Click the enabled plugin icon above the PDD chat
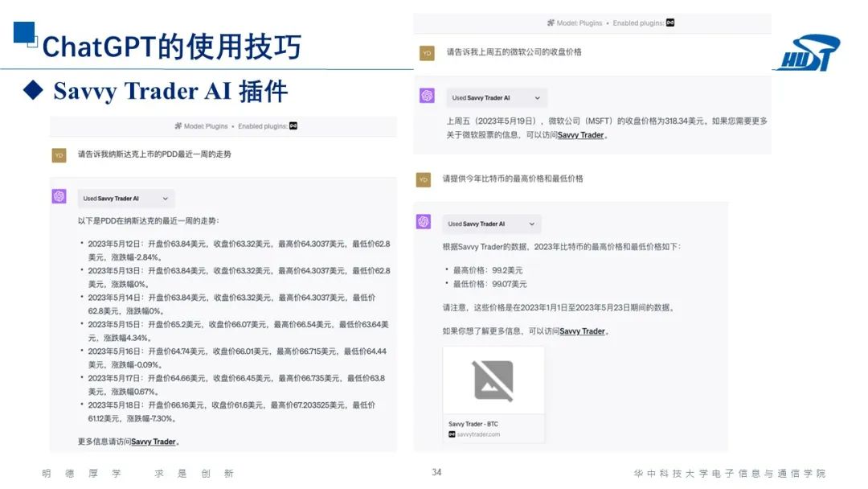Image resolution: width=868 pixels, height=489 pixels. [x=293, y=125]
